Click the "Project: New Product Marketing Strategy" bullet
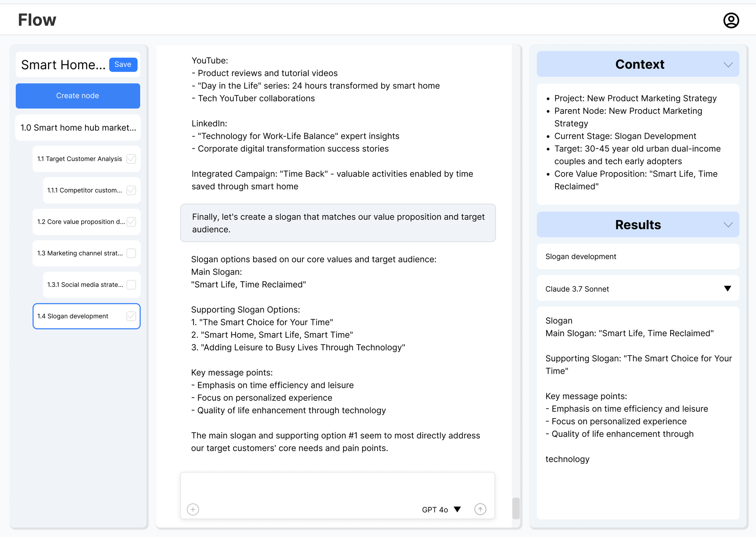Image resolution: width=756 pixels, height=537 pixels. pyautogui.click(x=636, y=98)
